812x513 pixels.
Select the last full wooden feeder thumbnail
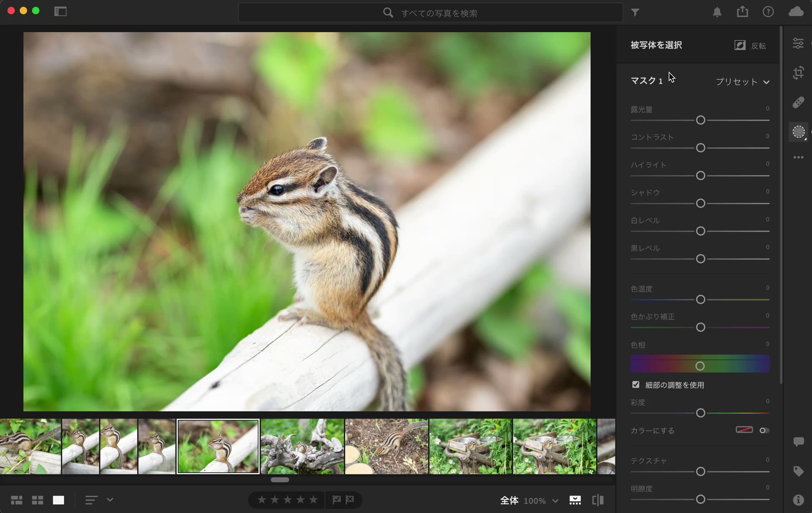coord(554,447)
